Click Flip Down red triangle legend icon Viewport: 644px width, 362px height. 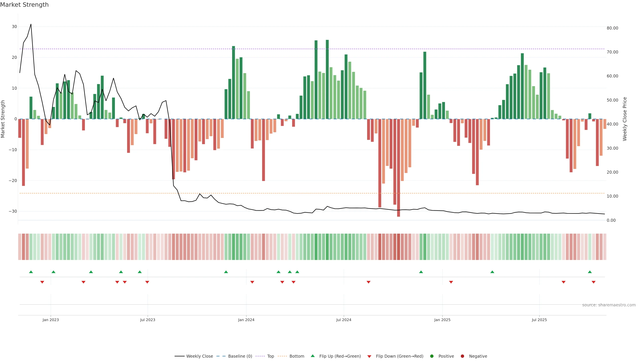click(x=369, y=356)
